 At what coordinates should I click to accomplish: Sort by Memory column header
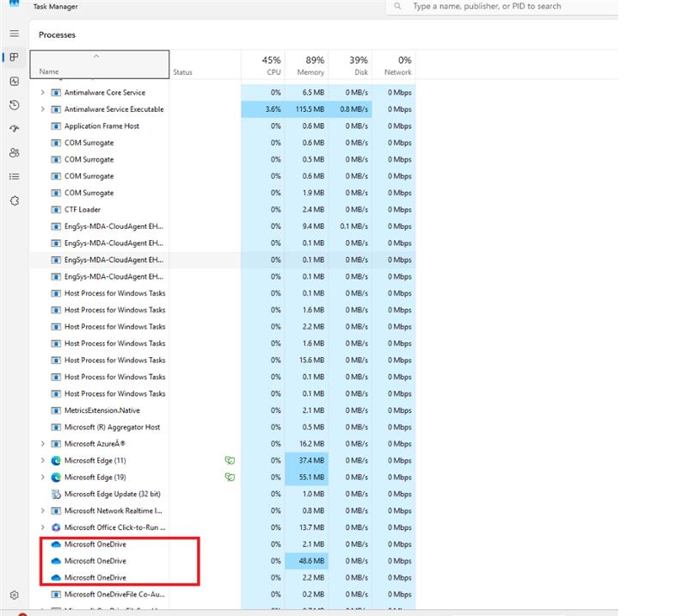[306, 65]
